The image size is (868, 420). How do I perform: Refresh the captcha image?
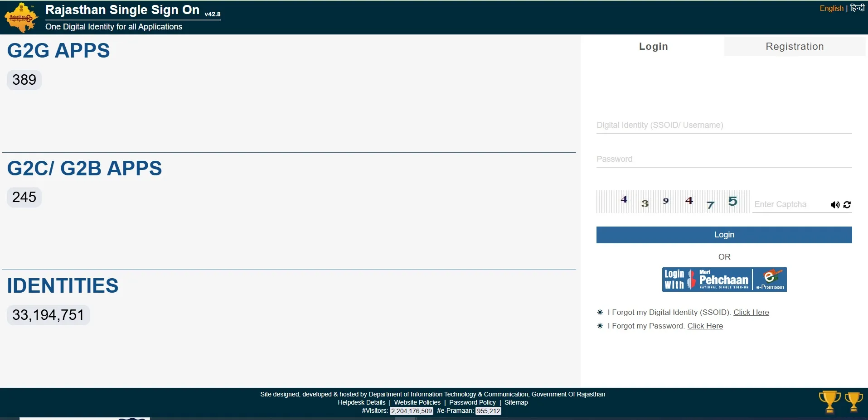coord(847,205)
